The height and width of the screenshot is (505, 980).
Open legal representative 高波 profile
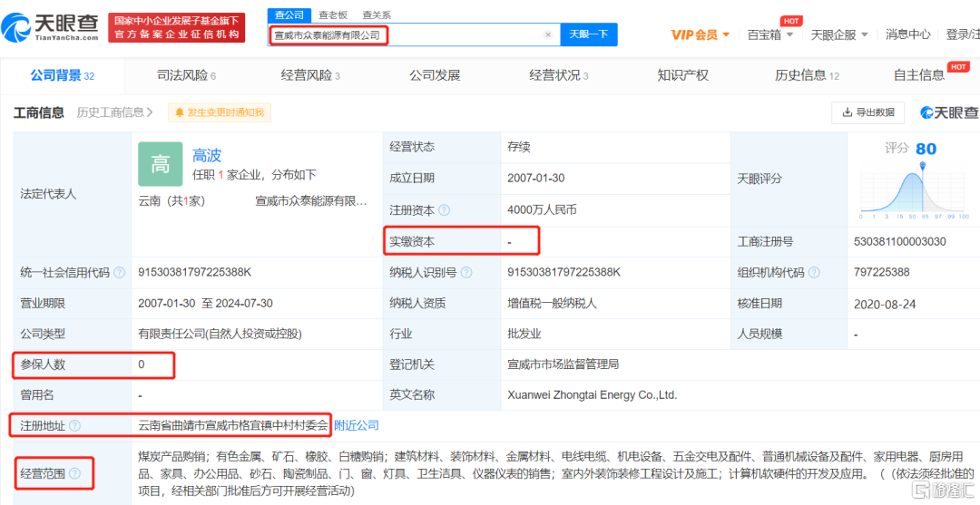(x=207, y=155)
